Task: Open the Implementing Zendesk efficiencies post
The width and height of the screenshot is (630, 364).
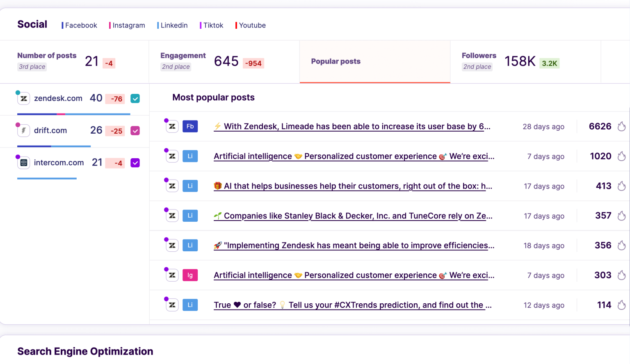Action: coord(354,245)
